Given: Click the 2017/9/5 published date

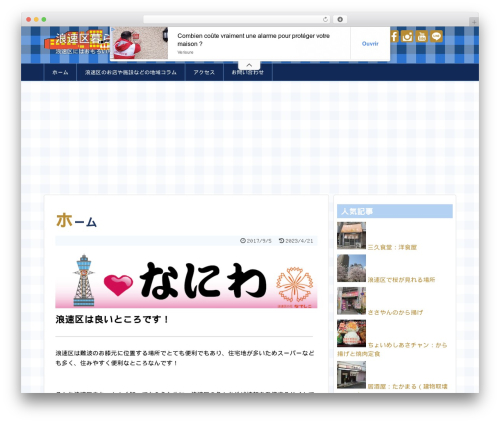Looking at the screenshot, I should click(256, 241).
